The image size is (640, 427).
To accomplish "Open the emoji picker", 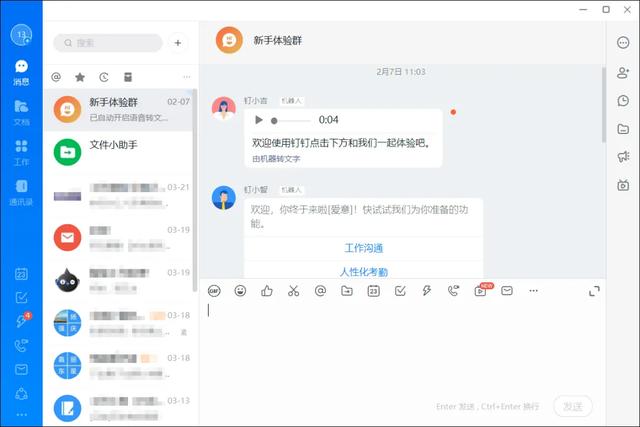I will pos(240,291).
